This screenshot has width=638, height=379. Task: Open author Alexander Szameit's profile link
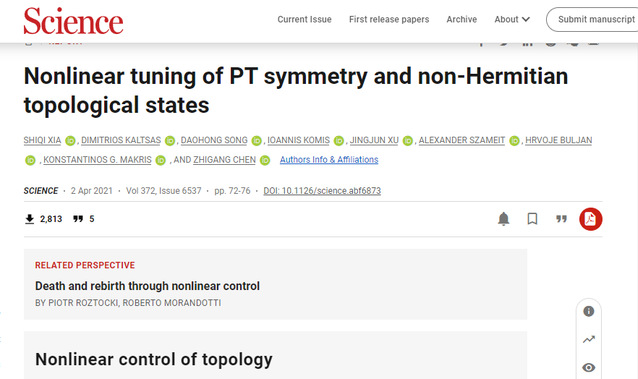(x=462, y=140)
